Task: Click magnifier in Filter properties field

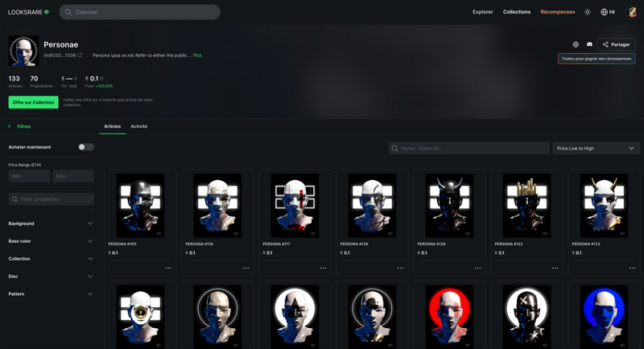Action: 14,199
